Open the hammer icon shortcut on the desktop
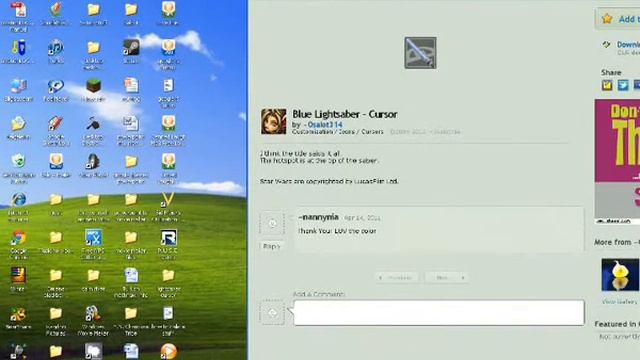This screenshot has height=360, width=640. pyautogui.click(x=93, y=124)
